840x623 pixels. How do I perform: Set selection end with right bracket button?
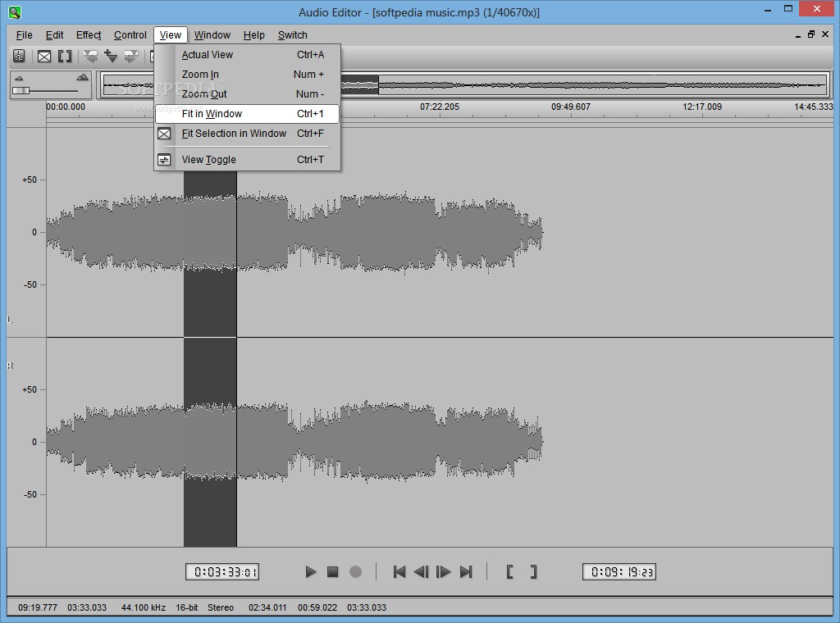533,572
